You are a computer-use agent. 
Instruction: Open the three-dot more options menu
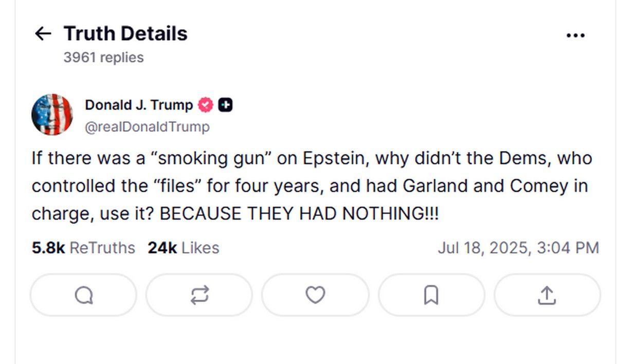click(575, 35)
